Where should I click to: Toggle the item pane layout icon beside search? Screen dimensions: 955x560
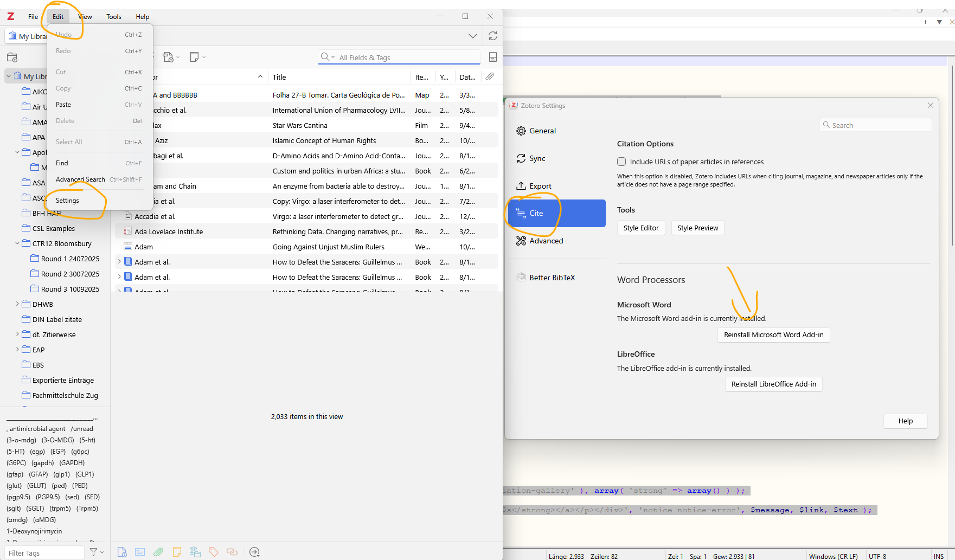point(493,57)
